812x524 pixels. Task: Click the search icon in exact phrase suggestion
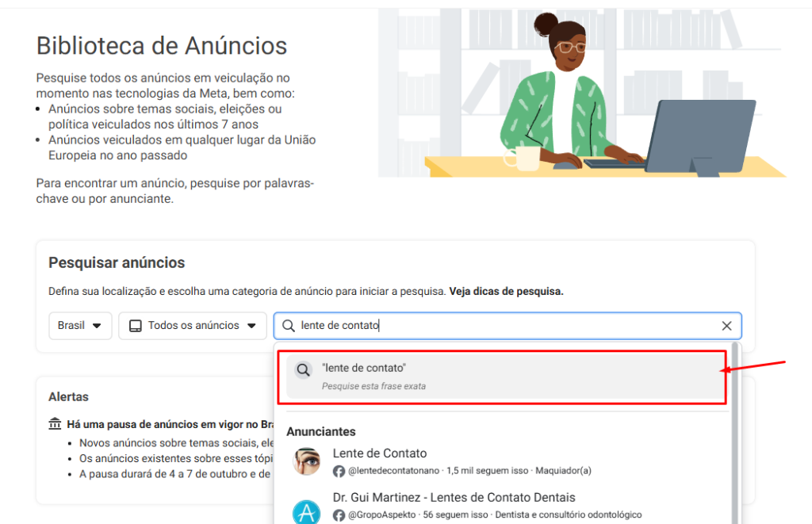click(303, 370)
